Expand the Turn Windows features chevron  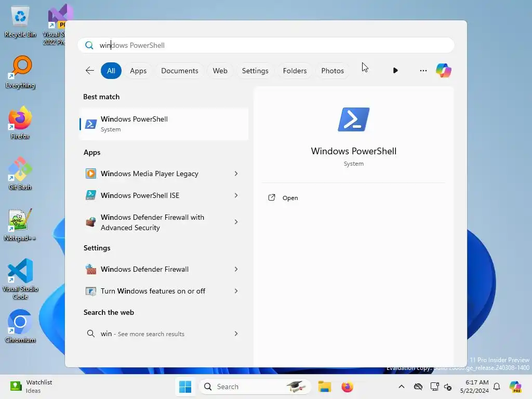pos(236,291)
